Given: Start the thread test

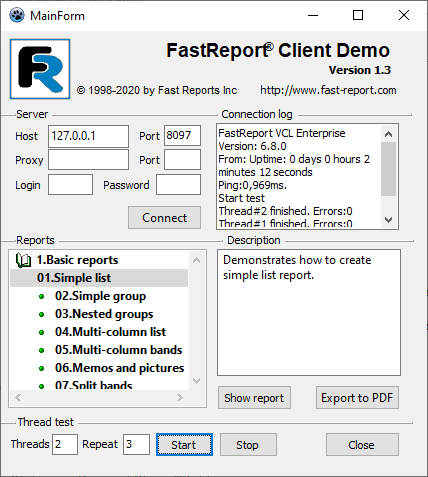Looking at the screenshot, I should pos(184,445).
